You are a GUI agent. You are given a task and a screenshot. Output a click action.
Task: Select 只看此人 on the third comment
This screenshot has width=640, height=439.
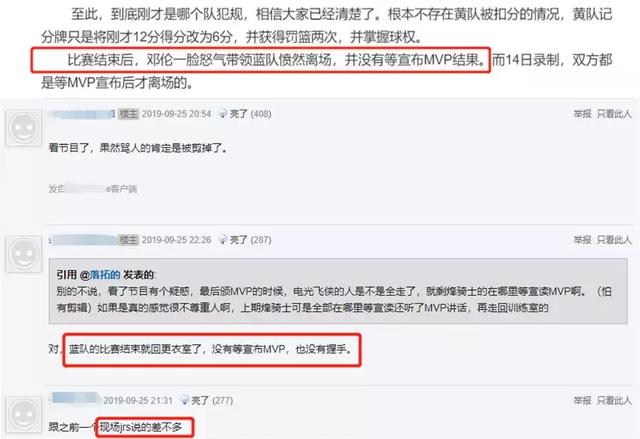[614, 400]
